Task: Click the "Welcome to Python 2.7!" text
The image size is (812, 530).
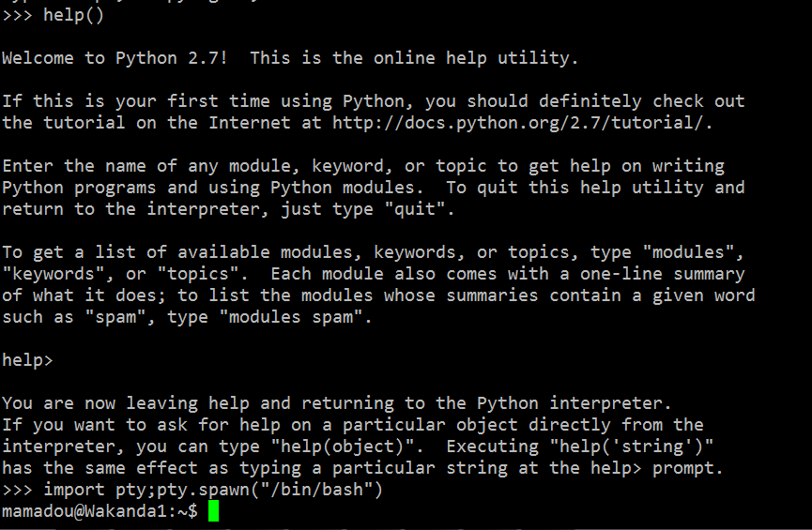Action: point(115,58)
